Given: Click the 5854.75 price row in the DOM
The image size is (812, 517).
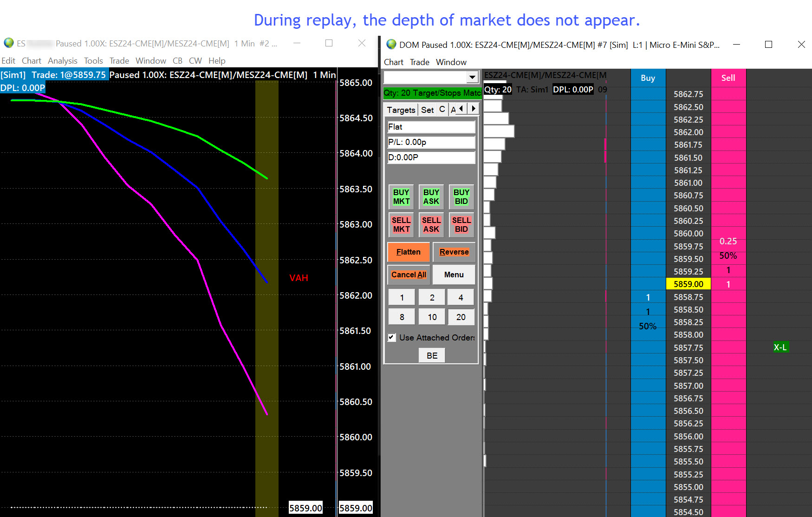Looking at the screenshot, I should point(689,499).
